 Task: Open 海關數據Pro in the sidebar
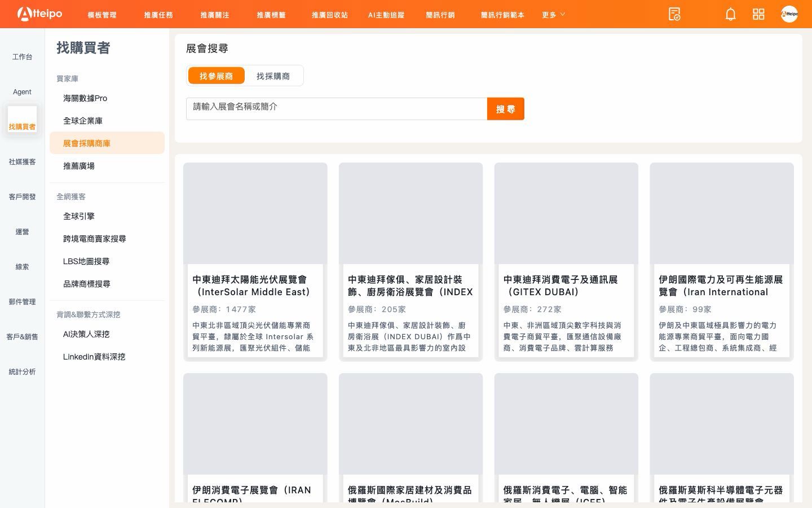coord(107,98)
